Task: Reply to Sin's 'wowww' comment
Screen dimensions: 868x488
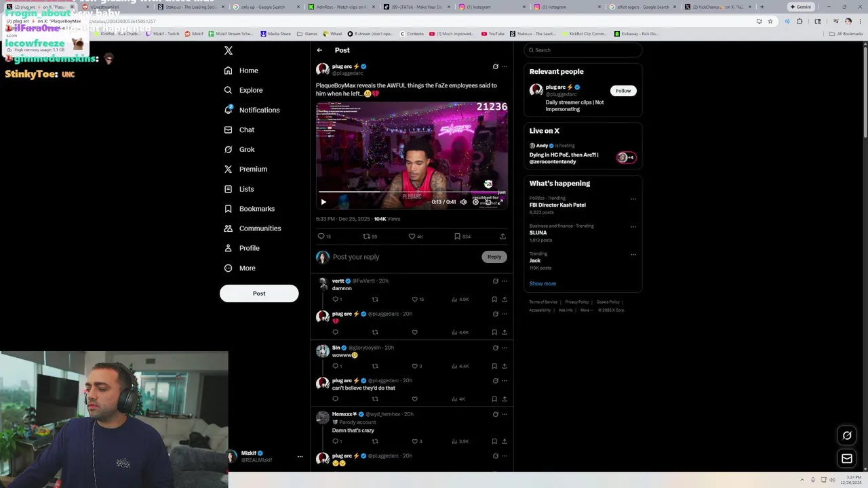Action: [x=336, y=366]
